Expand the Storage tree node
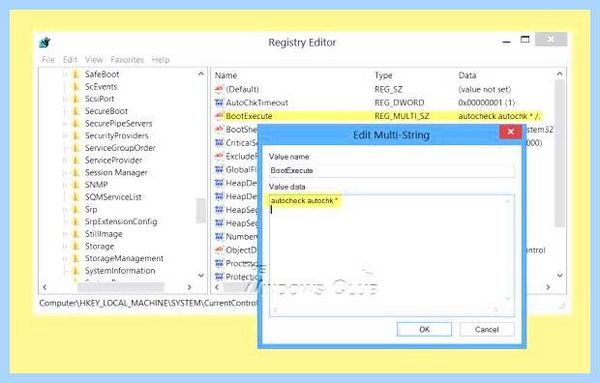Image resolution: width=600 pixels, height=383 pixels. [65, 246]
